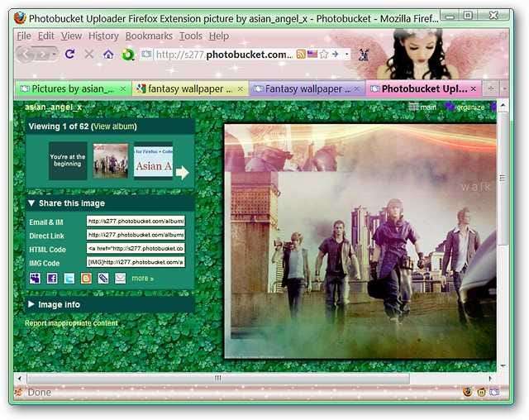Click the vertical scrollbar down arrow
The image size is (529, 420).
[503, 366]
